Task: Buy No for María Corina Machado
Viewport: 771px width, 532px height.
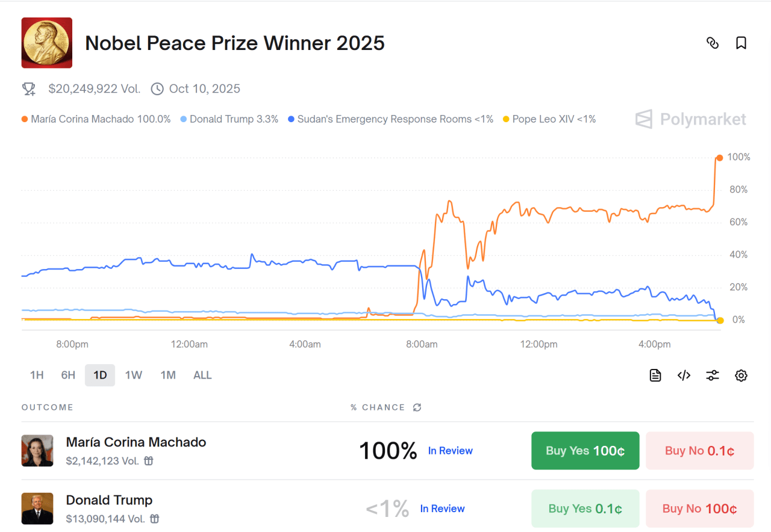Action: coord(699,451)
